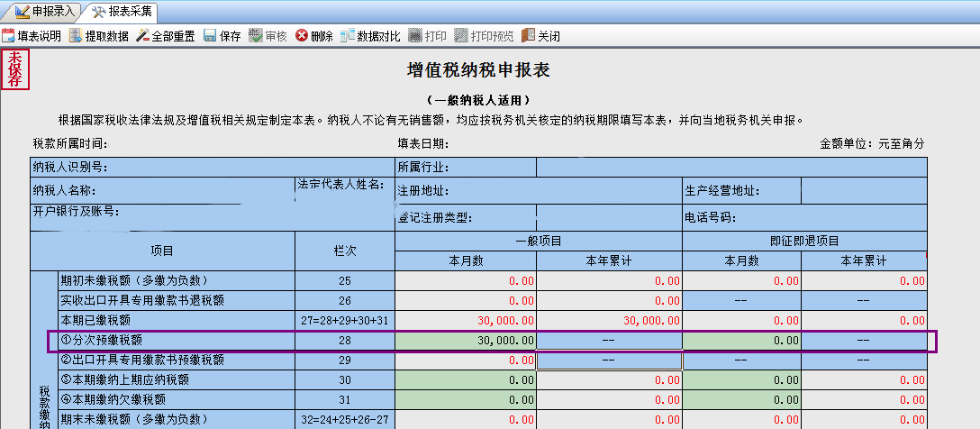Click the ④本期缴纳欠缴税额 label
This screenshot has width=980, height=429.
[x=177, y=399]
